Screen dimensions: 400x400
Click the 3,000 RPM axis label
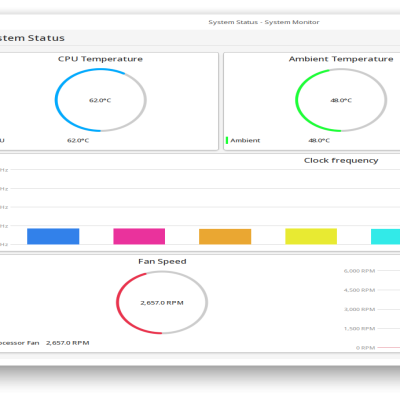coord(359,309)
